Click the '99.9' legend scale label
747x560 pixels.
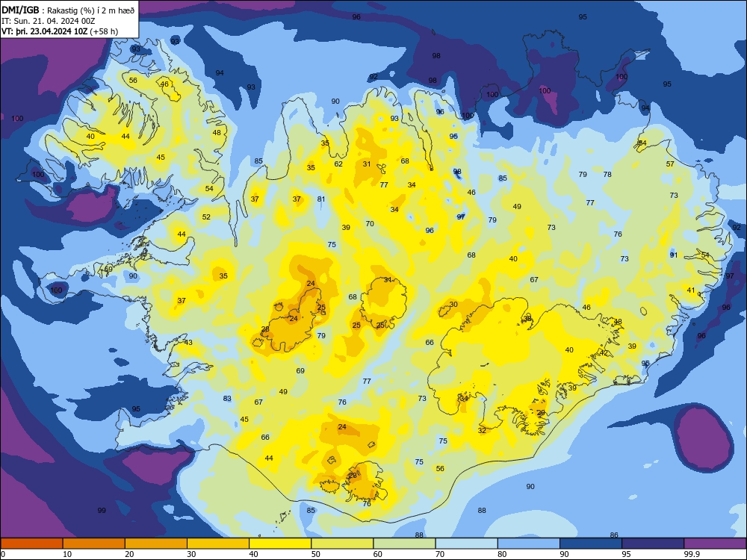pos(691,554)
